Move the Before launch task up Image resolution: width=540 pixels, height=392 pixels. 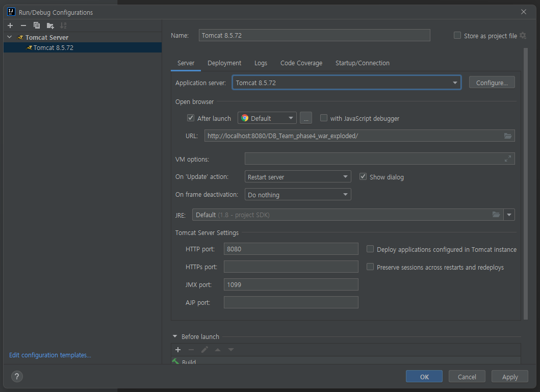pyautogui.click(x=218, y=350)
